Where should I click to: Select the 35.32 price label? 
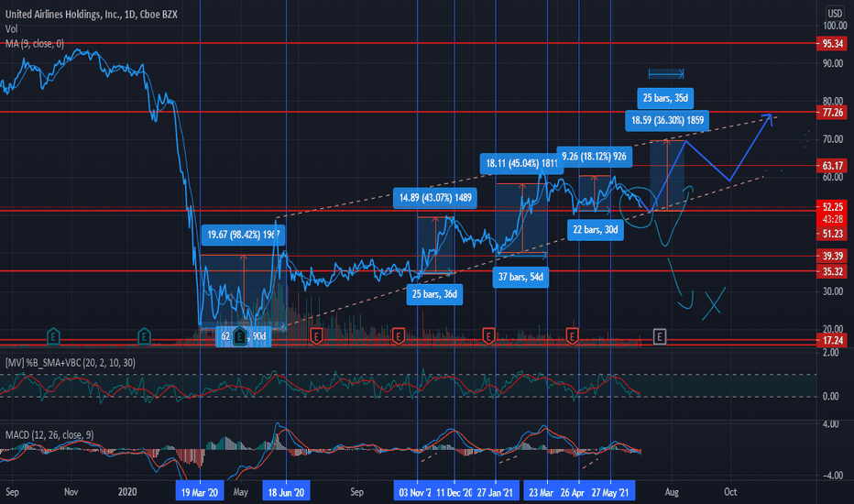coord(832,271)
